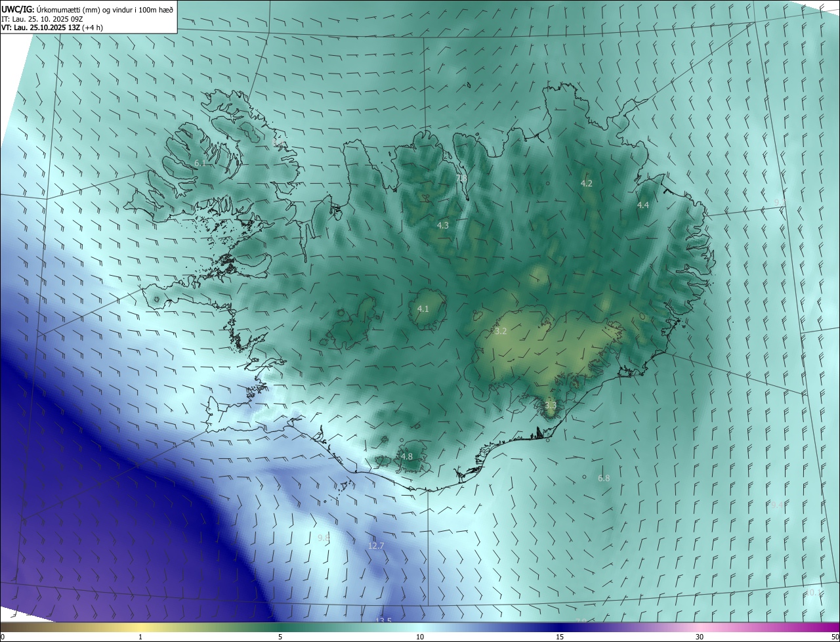Click the 6.8 value over the sea
840x642 pixels.
(604, 479)
